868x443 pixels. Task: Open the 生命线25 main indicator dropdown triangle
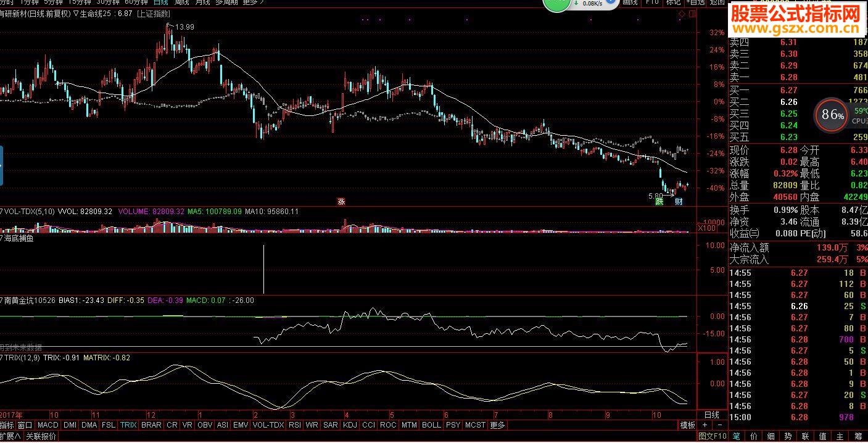(76, 14)
